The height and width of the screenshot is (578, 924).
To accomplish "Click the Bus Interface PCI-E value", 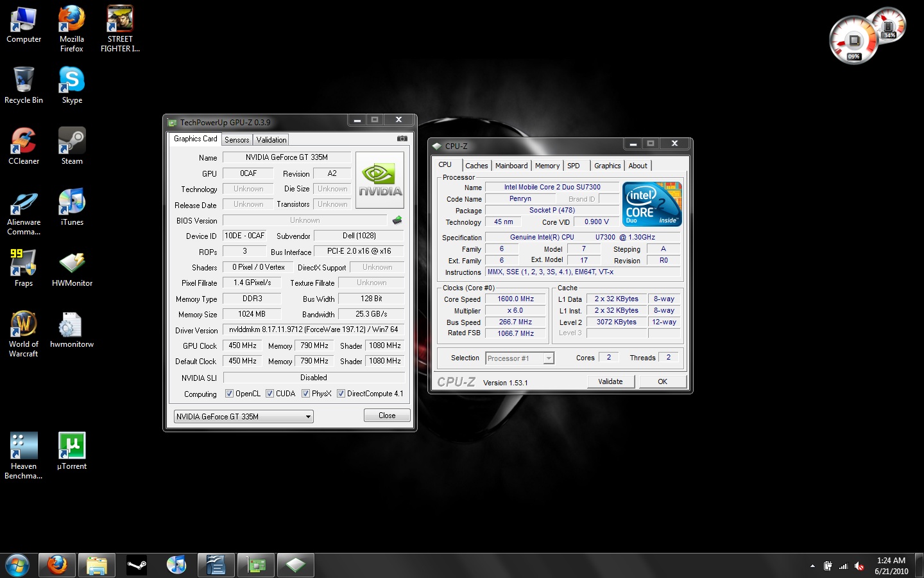I will [x=359, y=251].
